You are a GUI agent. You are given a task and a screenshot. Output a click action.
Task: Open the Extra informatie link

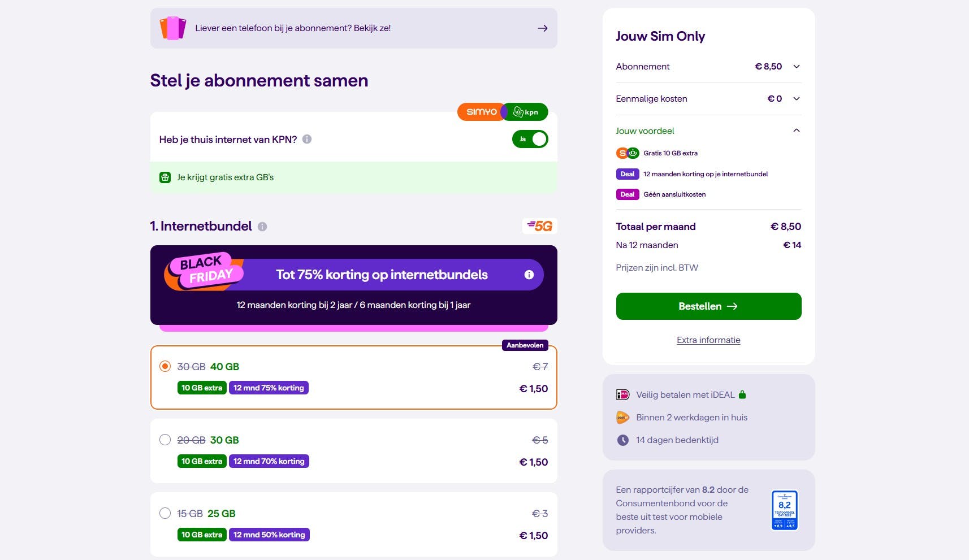click(708, 340)
